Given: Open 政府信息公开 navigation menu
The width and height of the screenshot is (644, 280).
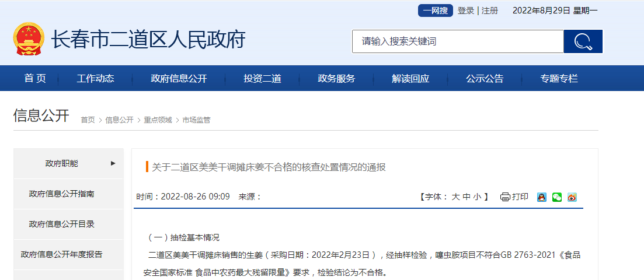Looking at the screenshot, I should tap(179, 79).
